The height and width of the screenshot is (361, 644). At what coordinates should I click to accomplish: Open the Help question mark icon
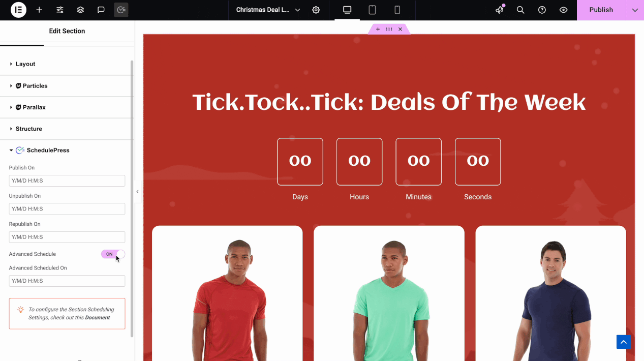(x=542, y=10)
